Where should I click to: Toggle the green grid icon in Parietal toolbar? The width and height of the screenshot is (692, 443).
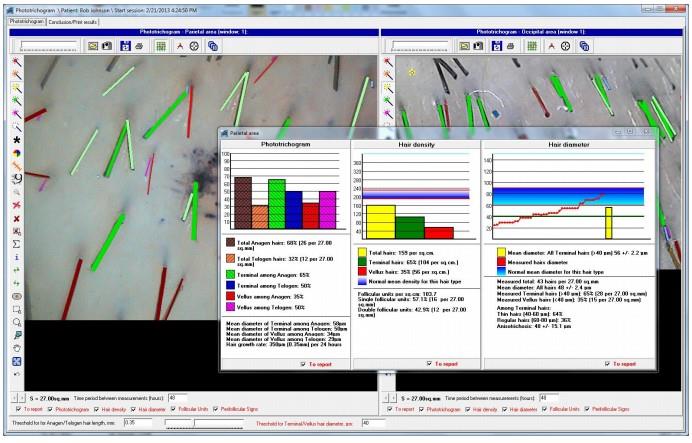tap(161, 46)
